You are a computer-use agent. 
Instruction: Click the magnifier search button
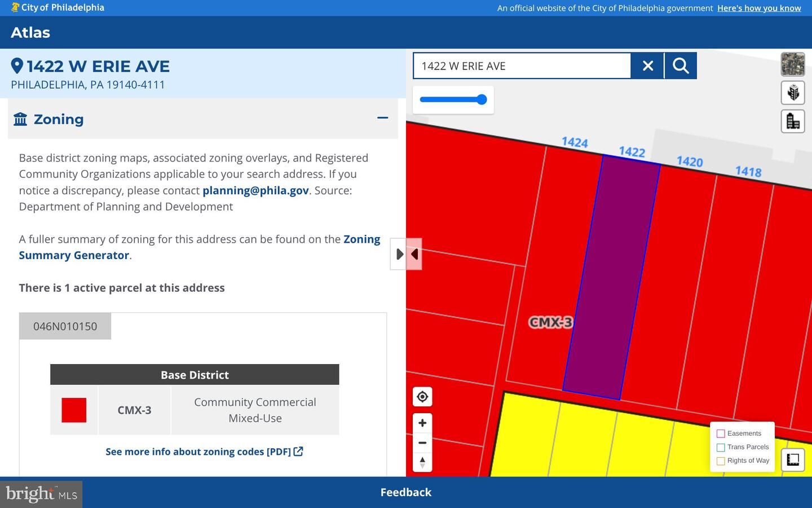coord(681,66)
